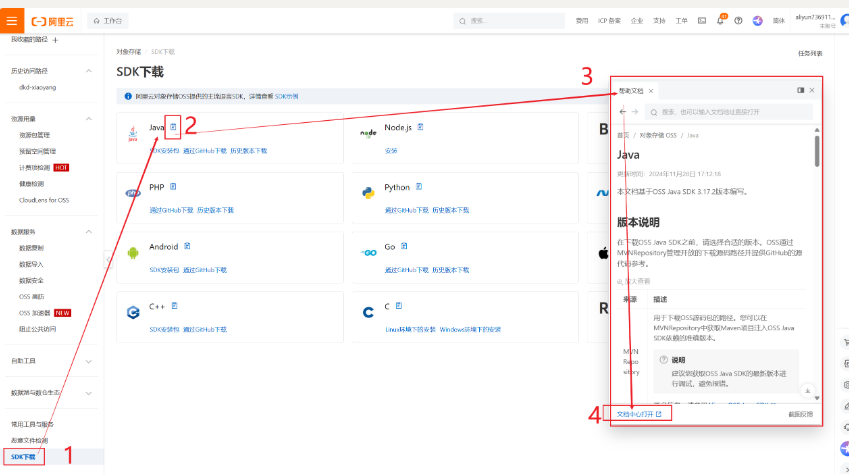The height and width of the screenshot is (474, 849).
Task: Go to 对象存储 breadcrumb
Action: (128, 52)
